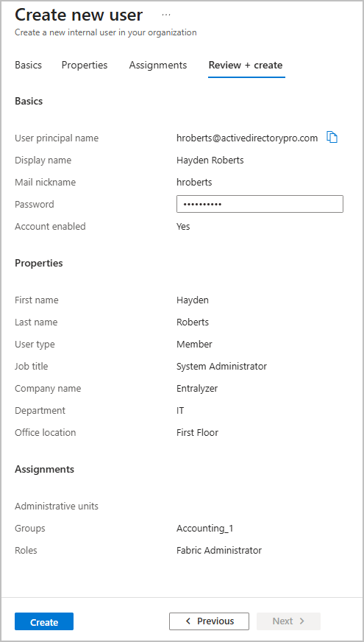Image resolution: width=364 pixels, height=642 pixels.
Task: Click the Company name label
Action: [48, 389]
